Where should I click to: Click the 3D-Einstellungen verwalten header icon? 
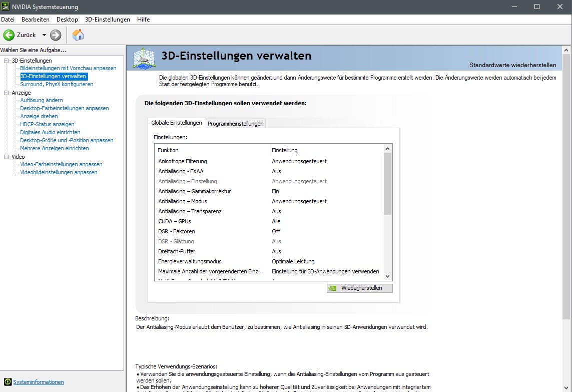[144, 58]
